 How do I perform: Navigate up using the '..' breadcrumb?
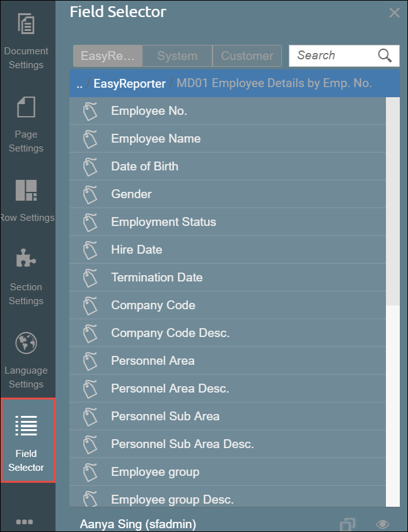coord(79,83)
